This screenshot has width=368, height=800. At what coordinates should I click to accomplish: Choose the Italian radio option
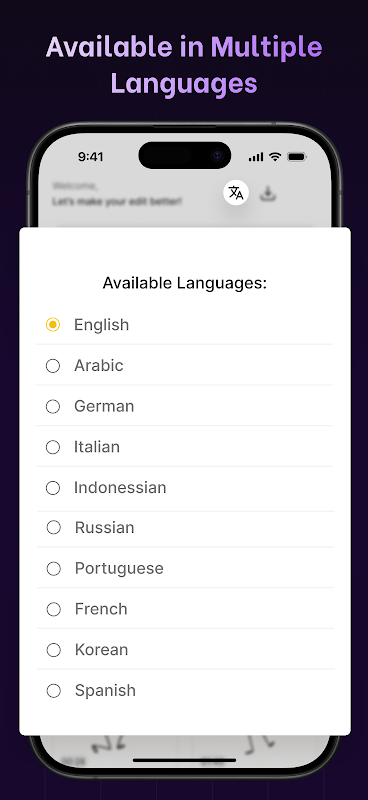pyautogui.click(x=53, y=447)
